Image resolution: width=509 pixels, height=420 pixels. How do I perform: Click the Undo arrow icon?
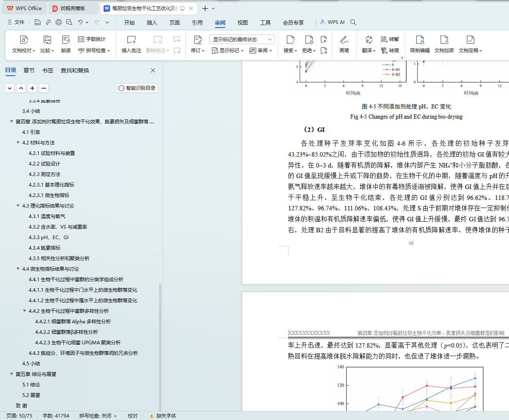[81, 22]
